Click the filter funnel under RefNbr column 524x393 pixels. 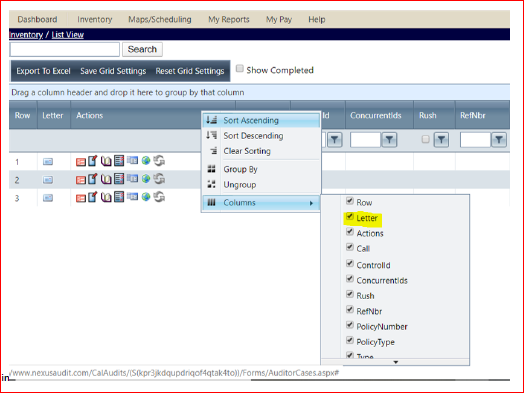[x=499, y=140]
